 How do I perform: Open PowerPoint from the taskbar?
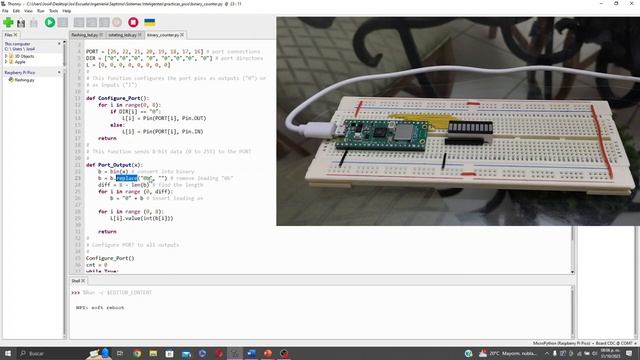[268, 353]
